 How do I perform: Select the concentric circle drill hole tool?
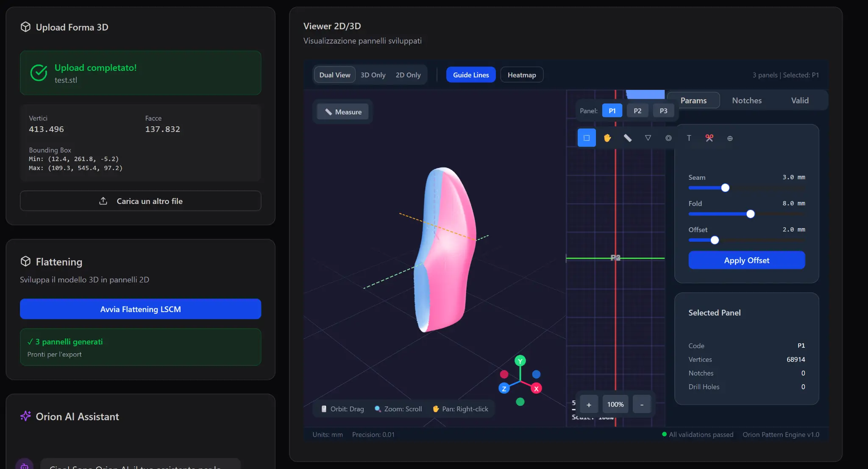coord(668,138)
